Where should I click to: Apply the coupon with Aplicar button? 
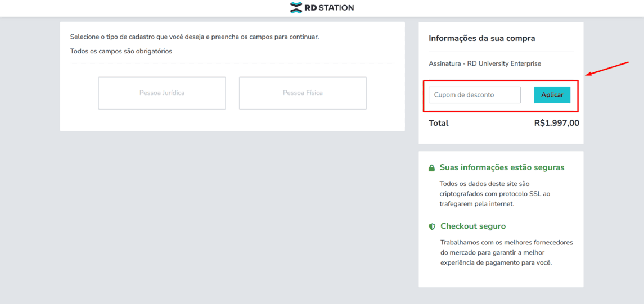[552, 95]
